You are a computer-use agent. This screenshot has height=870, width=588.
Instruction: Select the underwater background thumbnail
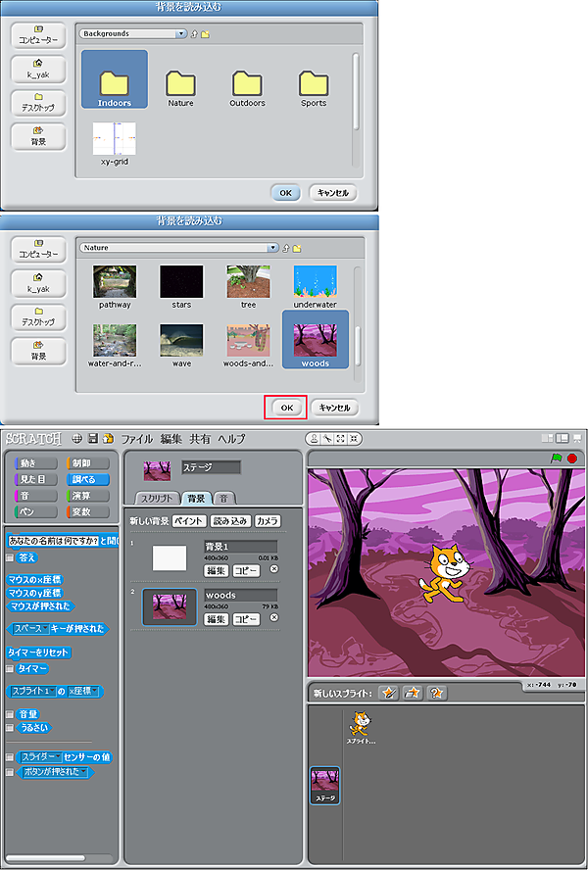(315, 282)
